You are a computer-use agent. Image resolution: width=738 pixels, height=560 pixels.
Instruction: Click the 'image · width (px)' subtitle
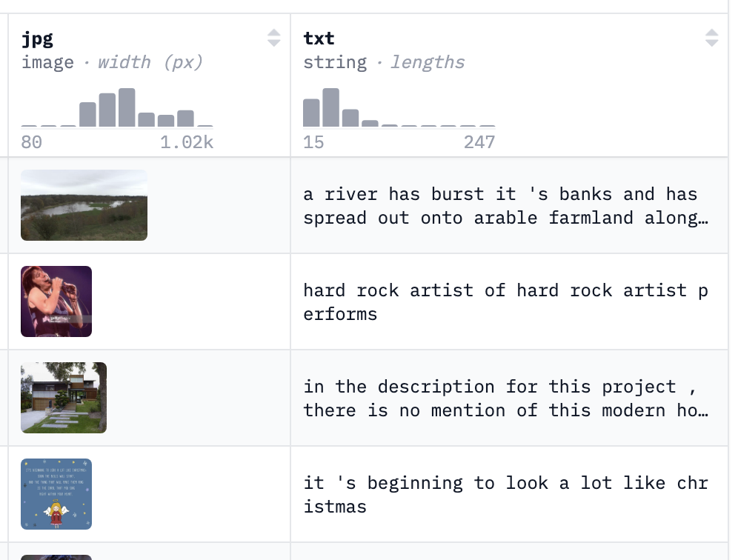pos(112,62)
